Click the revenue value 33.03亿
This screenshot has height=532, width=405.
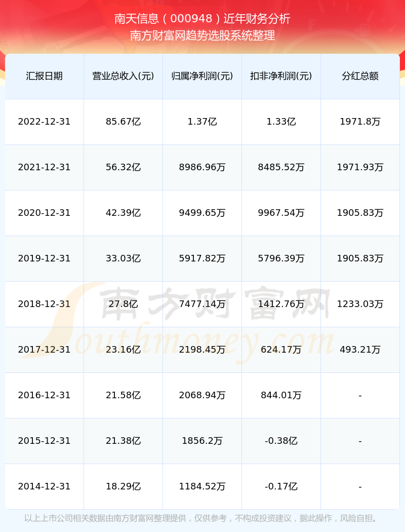124,258
